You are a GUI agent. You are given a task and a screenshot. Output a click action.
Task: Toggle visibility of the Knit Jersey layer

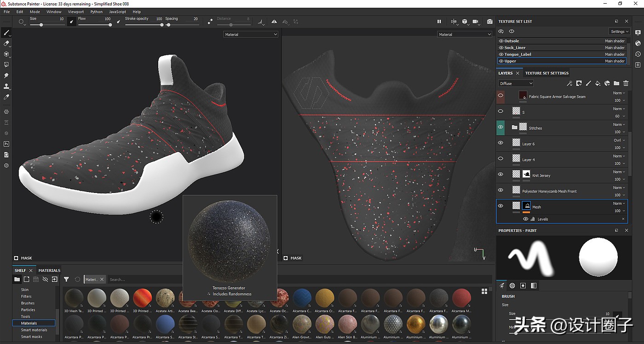[500, 174]
